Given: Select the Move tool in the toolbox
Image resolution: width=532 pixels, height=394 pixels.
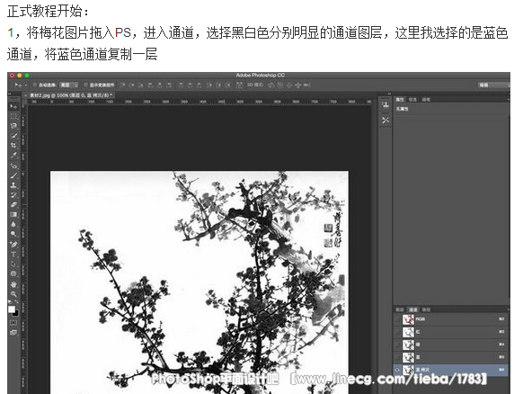Looking at the screenshot, I should [x=13, y=106].
